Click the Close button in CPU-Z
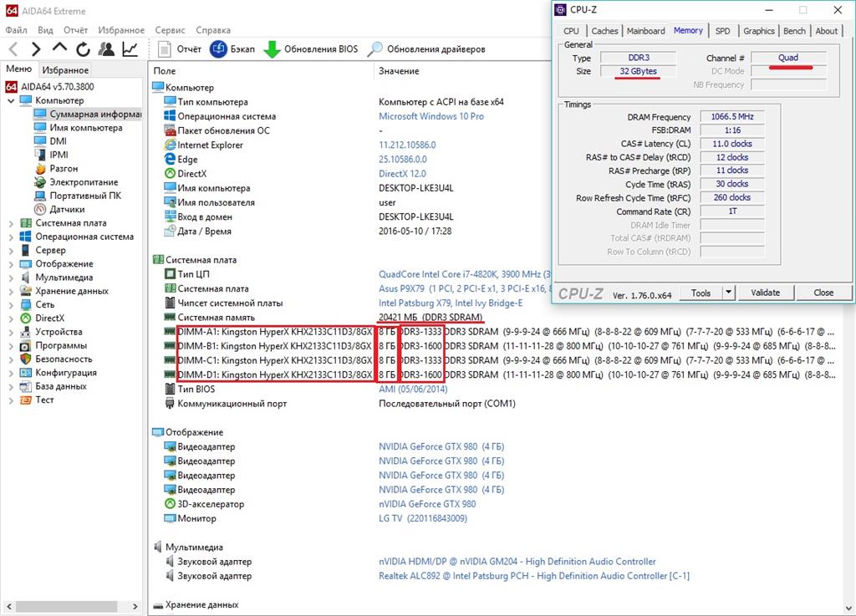Viewport: 856px width, 616px height. [x=823, y=293]
